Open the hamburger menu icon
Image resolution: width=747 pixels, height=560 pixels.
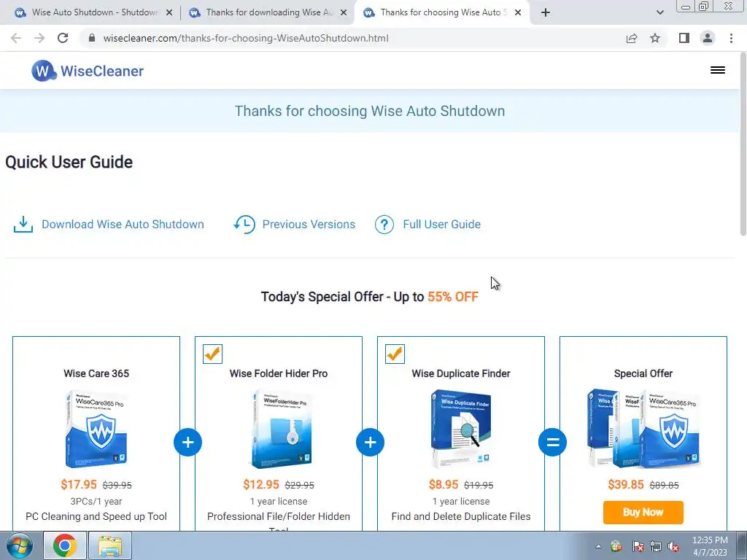click(718, 71)
